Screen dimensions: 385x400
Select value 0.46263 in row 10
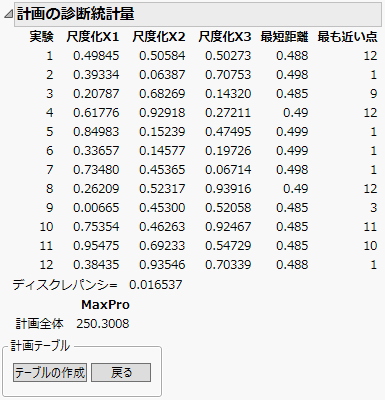pyautogui.click(x=162, y=227)
